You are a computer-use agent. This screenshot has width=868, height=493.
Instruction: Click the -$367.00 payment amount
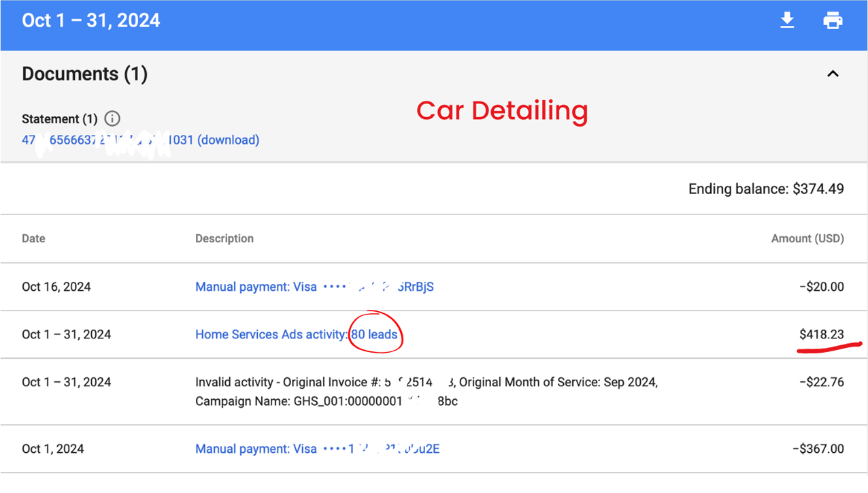[818, 449]
